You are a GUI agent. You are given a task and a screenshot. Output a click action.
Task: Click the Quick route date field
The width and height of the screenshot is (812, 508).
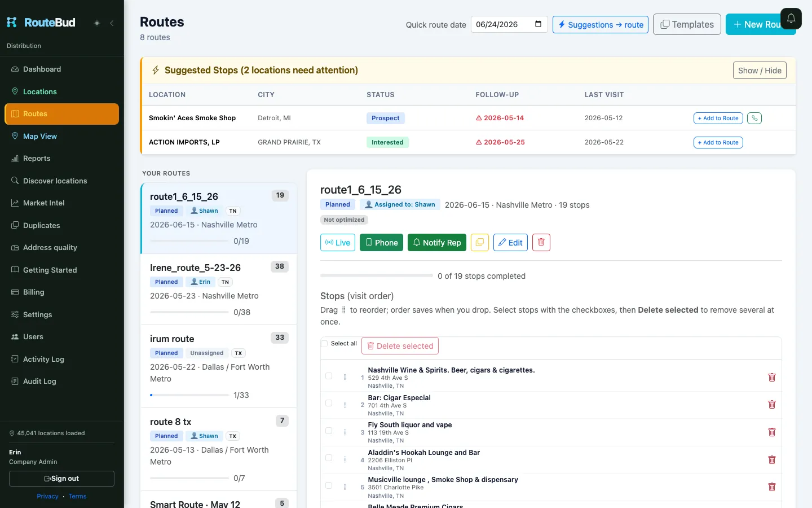tap(509, 24)
